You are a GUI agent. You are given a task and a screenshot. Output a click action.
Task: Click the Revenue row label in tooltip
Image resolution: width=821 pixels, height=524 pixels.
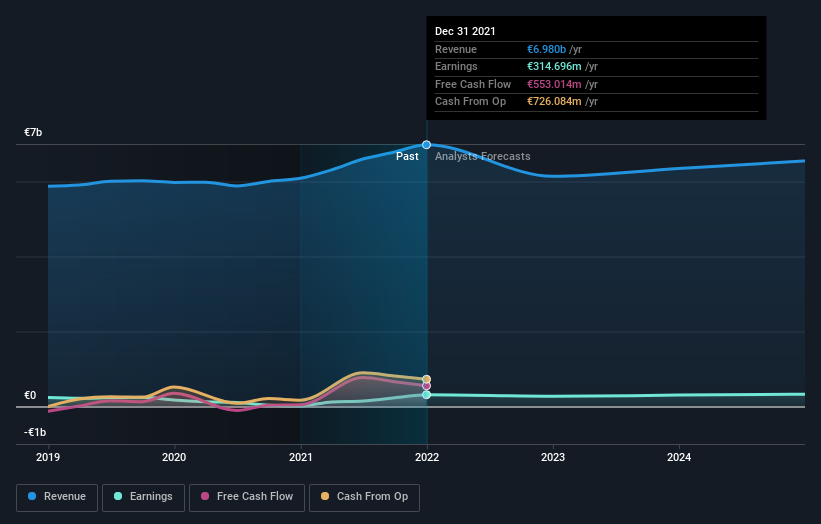click(x=456, y=49)
